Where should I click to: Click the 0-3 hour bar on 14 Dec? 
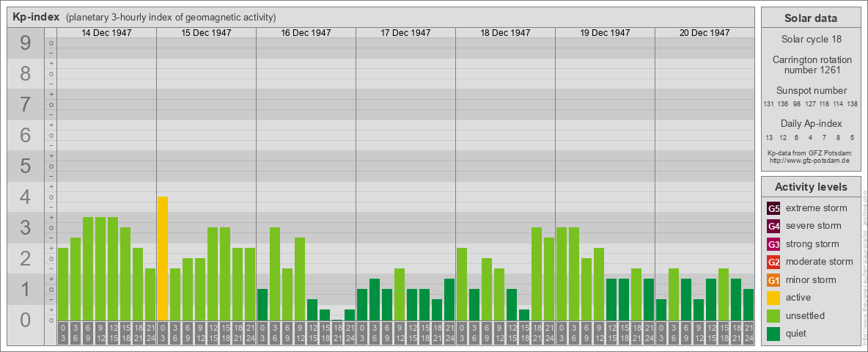click(63, 284)
